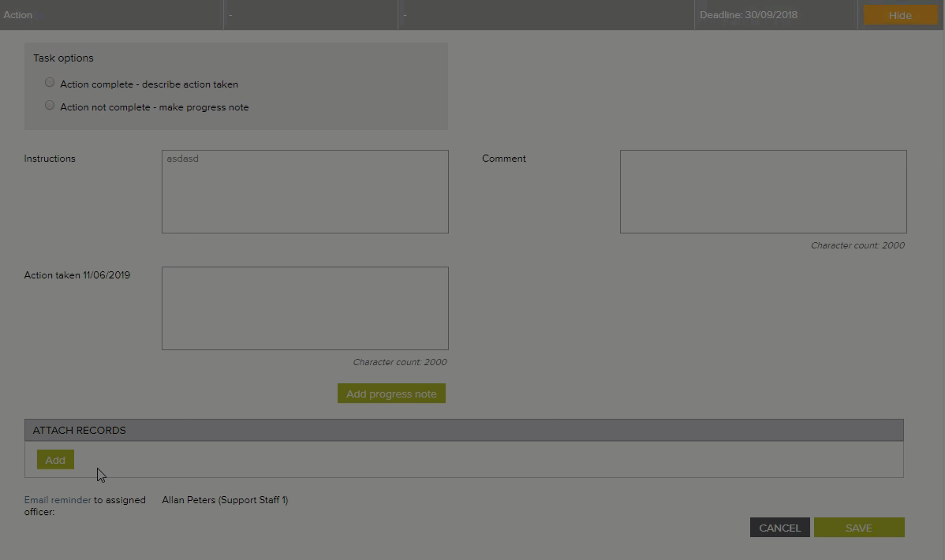Click the Deadline 30/09/2018 header cell
Screen dimensions: 945x560
pyautogui.click(x=748, y=15)
